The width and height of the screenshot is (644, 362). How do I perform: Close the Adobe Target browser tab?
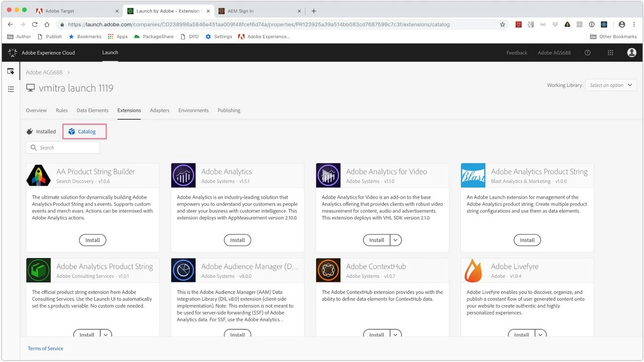117,11
